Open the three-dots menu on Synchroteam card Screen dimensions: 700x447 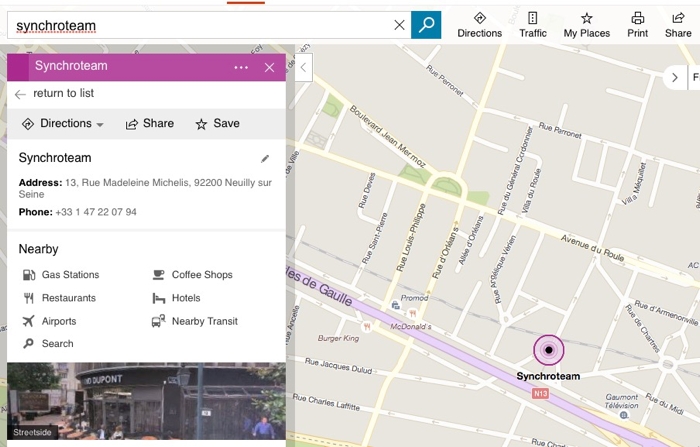tap(241, 67)
